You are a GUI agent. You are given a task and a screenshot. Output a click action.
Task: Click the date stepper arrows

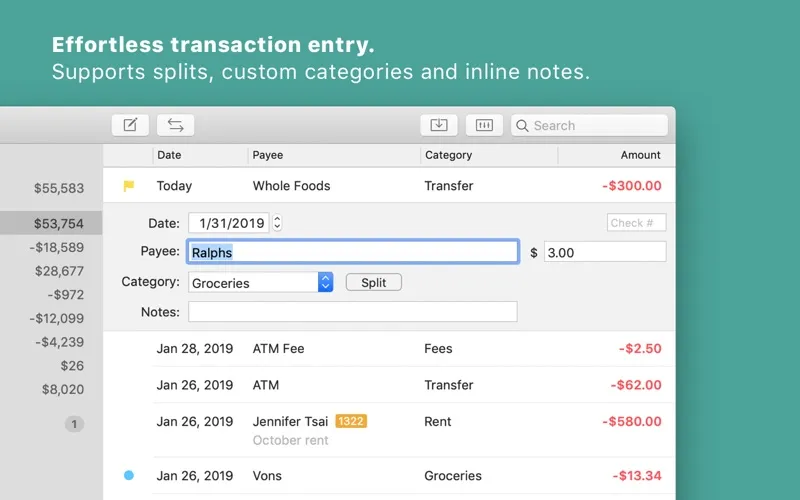[277, 224]
